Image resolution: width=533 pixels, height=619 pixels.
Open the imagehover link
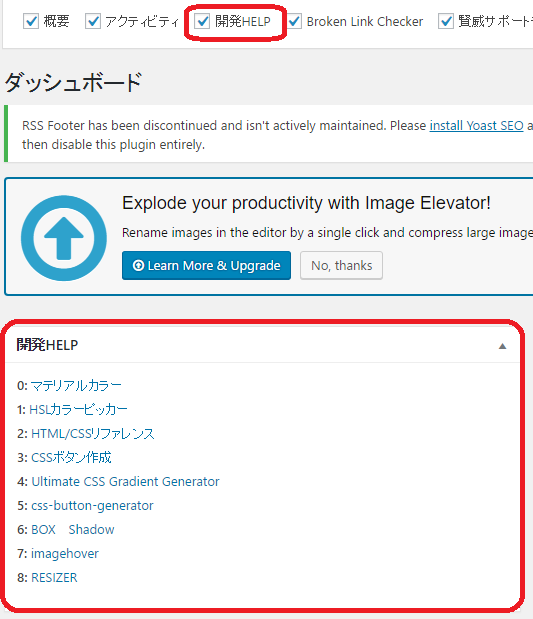coord(65,553)
